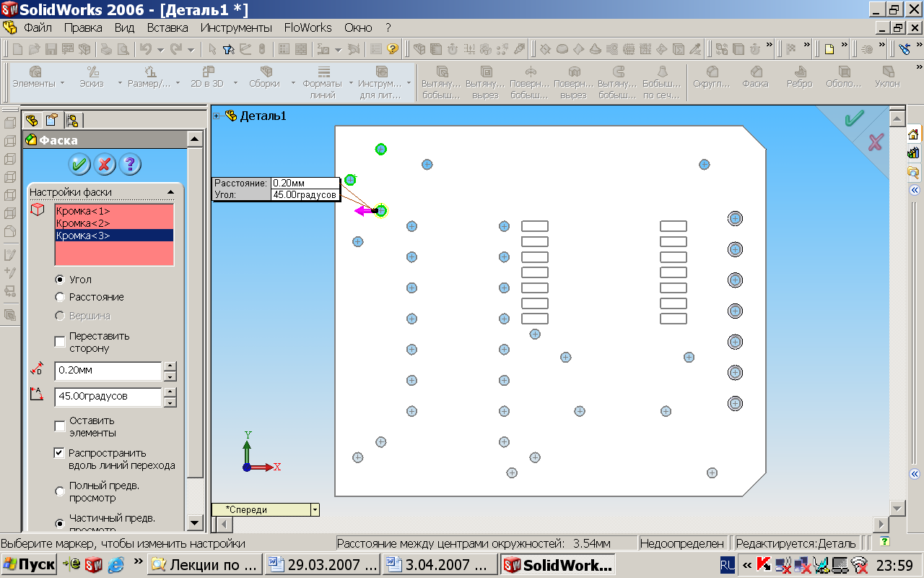Select the Вытяну... бобыш... extrude boss tool
Viewport: 924px width, 578px height.
click(x=441, y=82)
